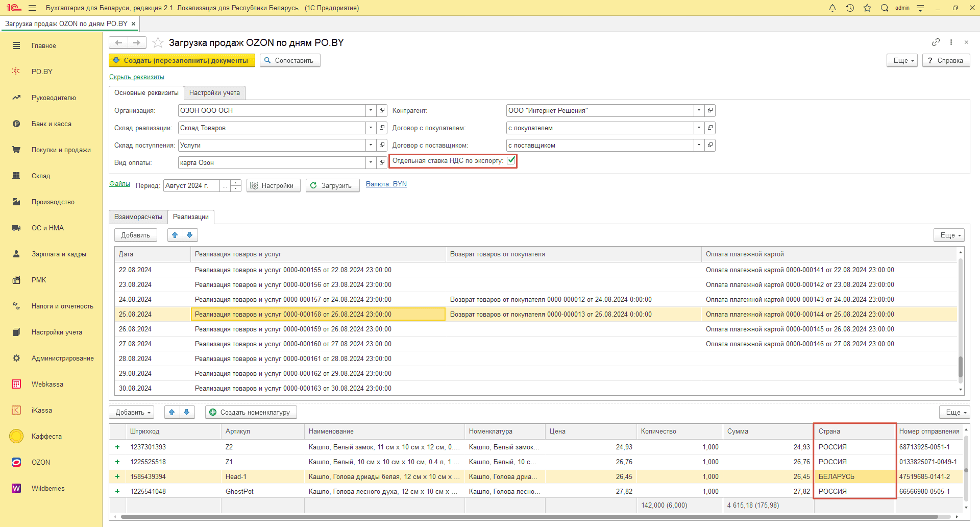The width and height of the screenshot is (980, 527).
Task: Expand the Склад поступления dropdown
Action: click(371, 145)
